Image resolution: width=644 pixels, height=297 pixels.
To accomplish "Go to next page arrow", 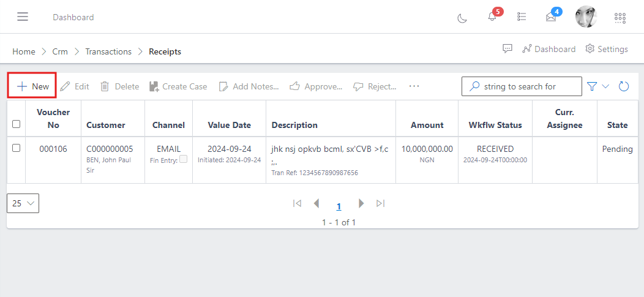I will (x=361, y=203).
